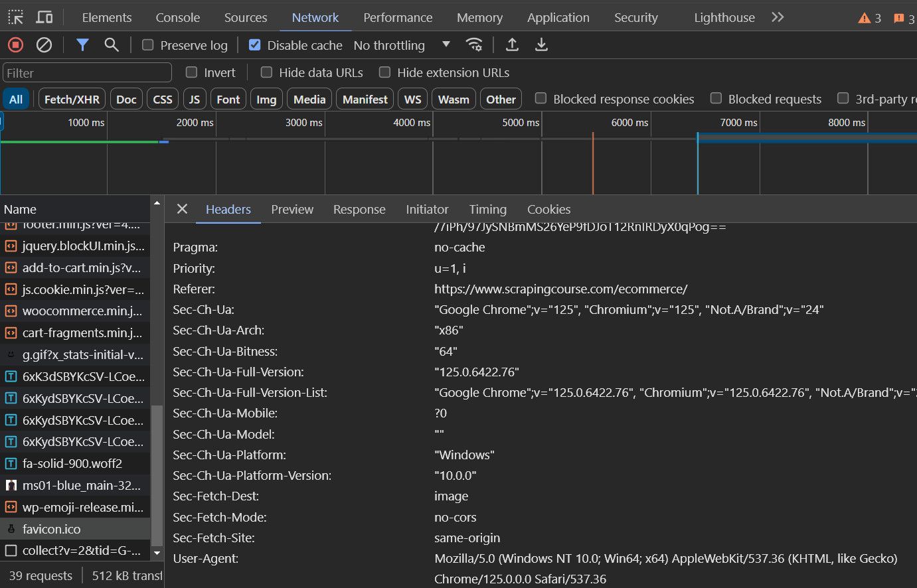Filter by Media type
The height and width of the screenshot is (588, 917).
(309, 100)
